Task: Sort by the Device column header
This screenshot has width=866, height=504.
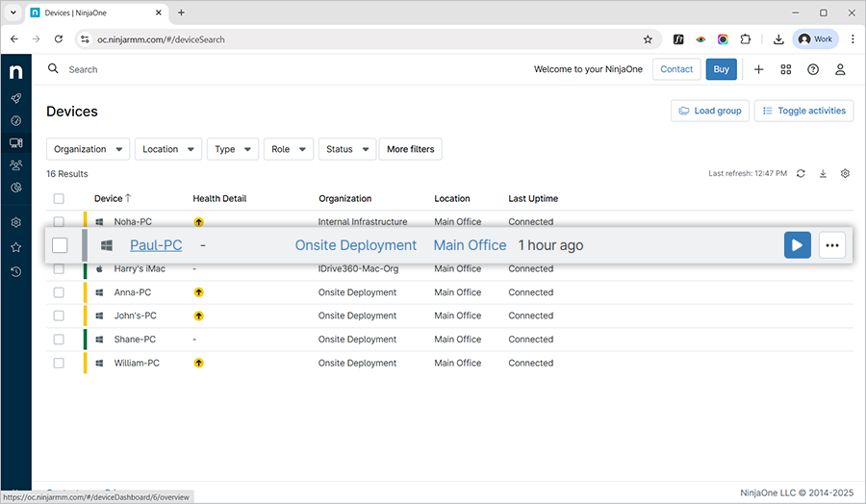Action: click(109, 199)
